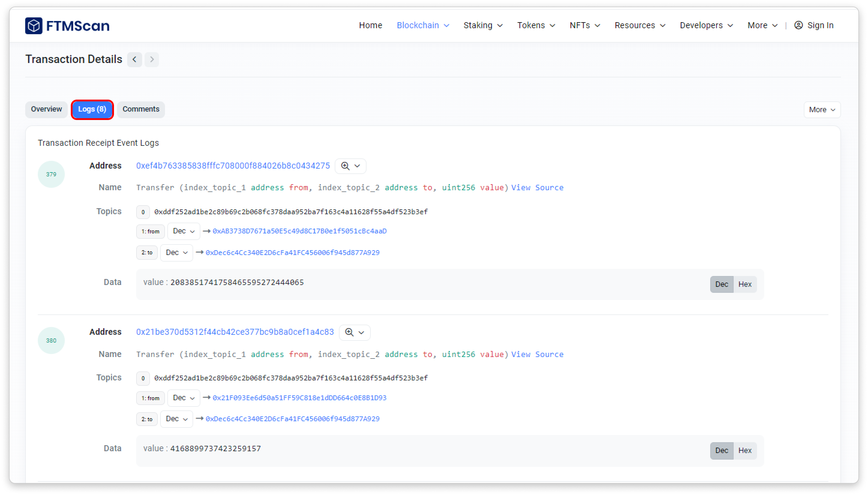The height and width of the screenshot is (495, 868).
Task: Switch log 380 data to Hex
Action: 745,451
